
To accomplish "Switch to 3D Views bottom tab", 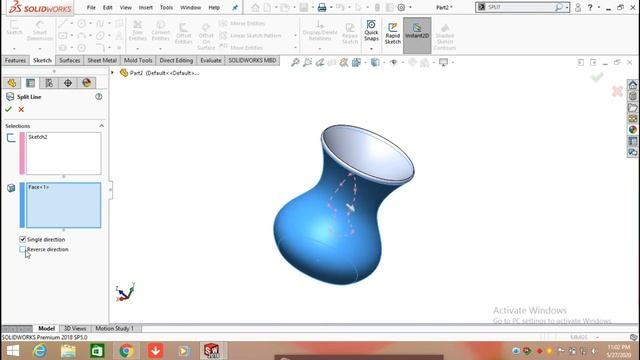I will (75, 328).
